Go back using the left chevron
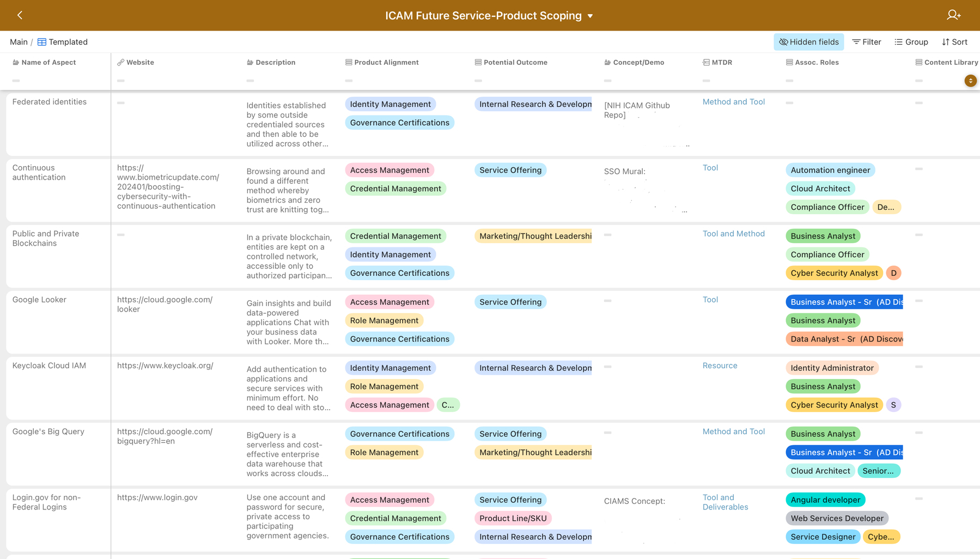The width and height of the screenshot is (980, 559). [20, 15]
